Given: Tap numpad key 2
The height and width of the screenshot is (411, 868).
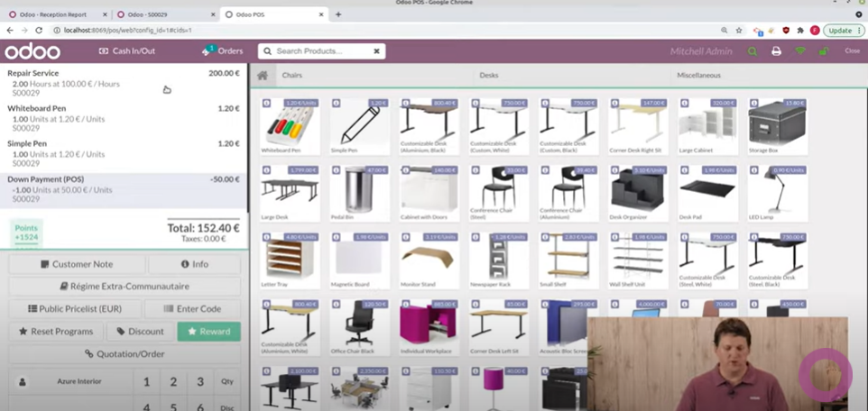Looking at the screenshot, I should pos(173,381).
